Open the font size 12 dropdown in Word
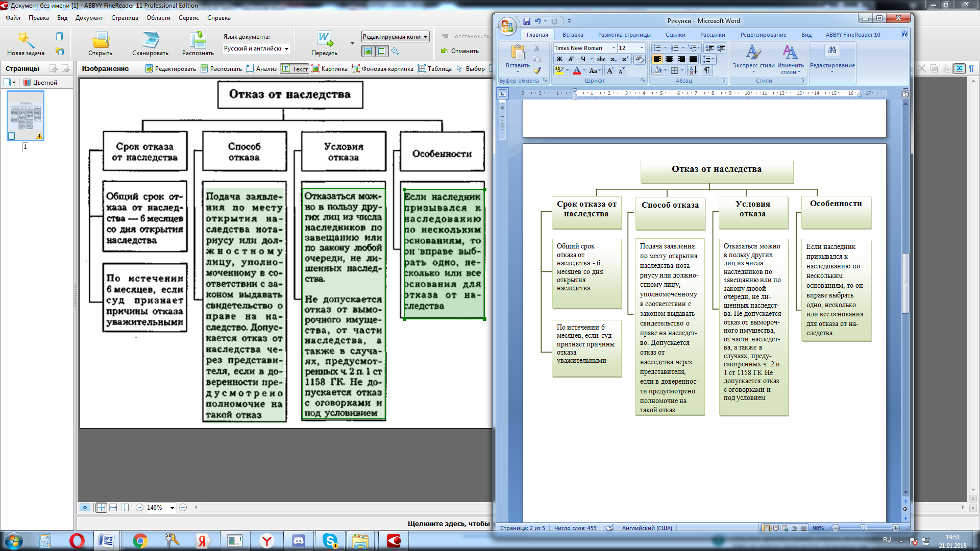 642,48
